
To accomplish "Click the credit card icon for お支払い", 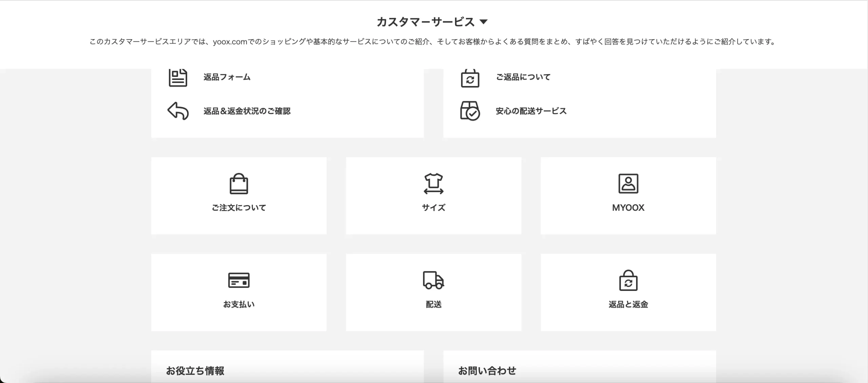I will pyautogui.click(x=239, y=280).
